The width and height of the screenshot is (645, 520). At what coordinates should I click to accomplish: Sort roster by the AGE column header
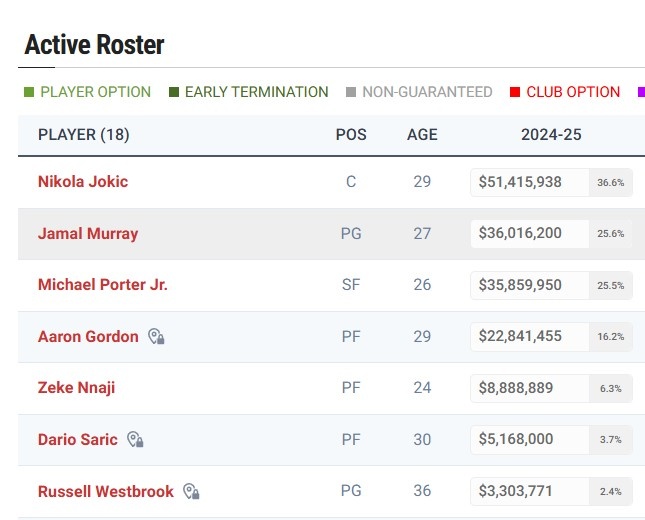422,135
